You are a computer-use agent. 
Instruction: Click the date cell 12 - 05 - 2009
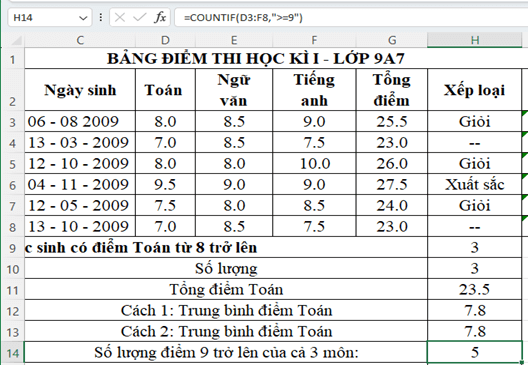[80, 205]
